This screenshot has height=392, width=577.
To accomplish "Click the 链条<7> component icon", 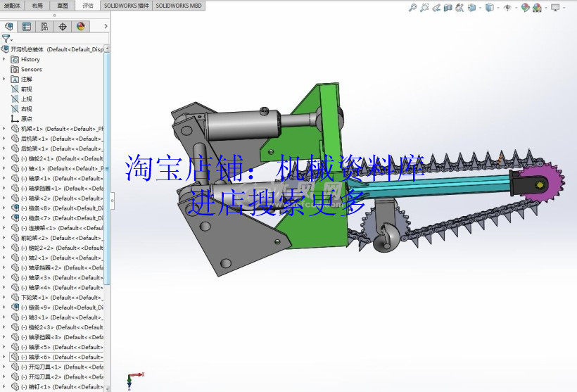I will tap(15, 218).
